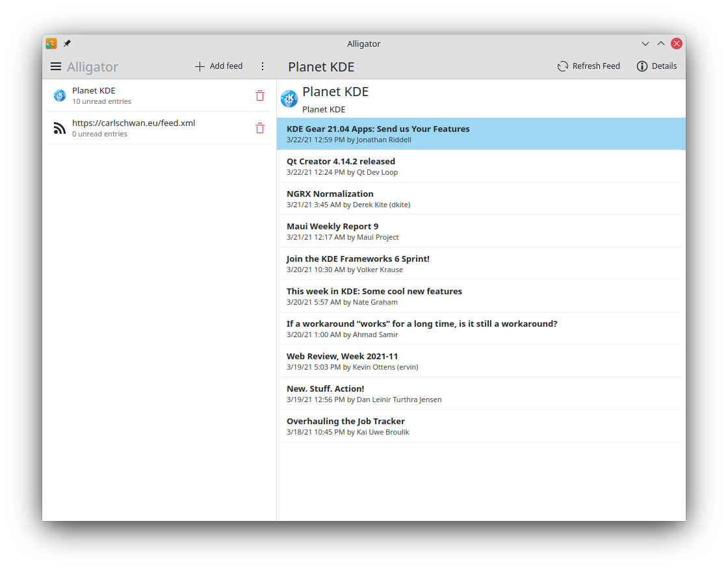Click the Add feed button
The image size is (728, 571).
[219, 66]
